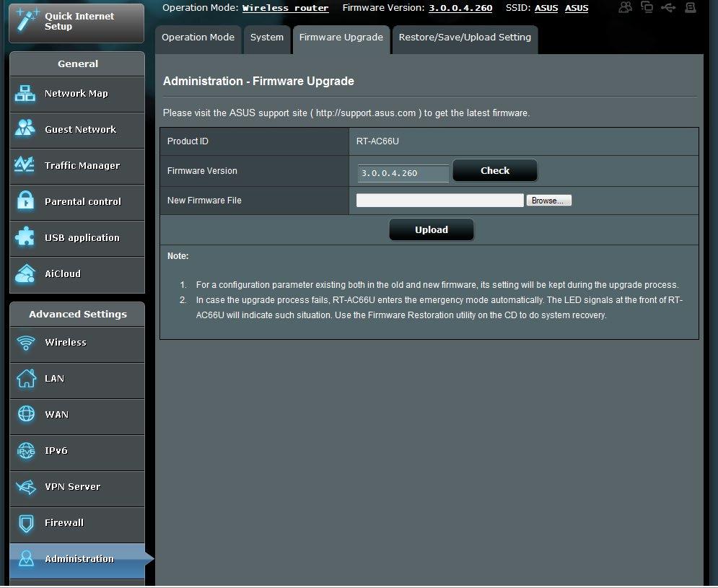Open the IPv6 settings page
Image resolution: width=718 pixels, height=588 pixels.
[x=77, y=452]
